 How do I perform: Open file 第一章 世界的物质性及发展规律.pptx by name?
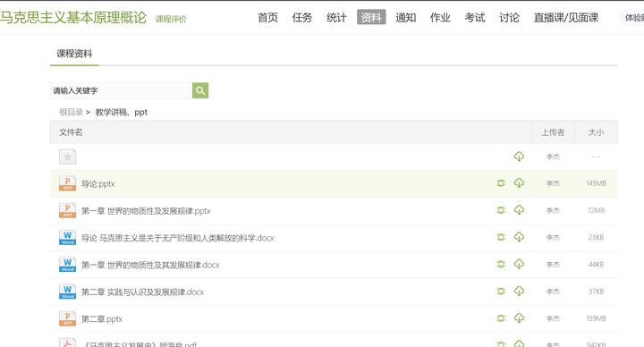(146, 211)
